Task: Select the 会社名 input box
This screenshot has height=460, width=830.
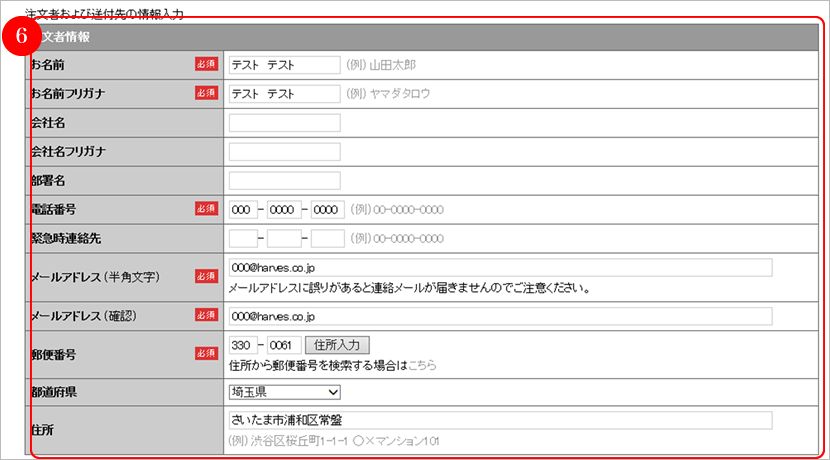Action: [284, 123]
